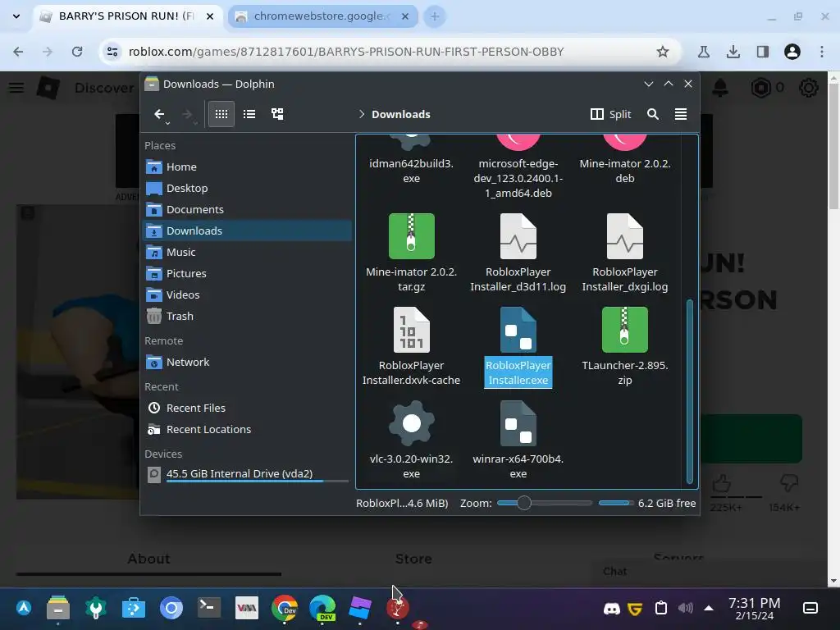Select Mine-imator 2.0.2.tar.gz archive file
840x630 pixels.
(x=411, y=253)
